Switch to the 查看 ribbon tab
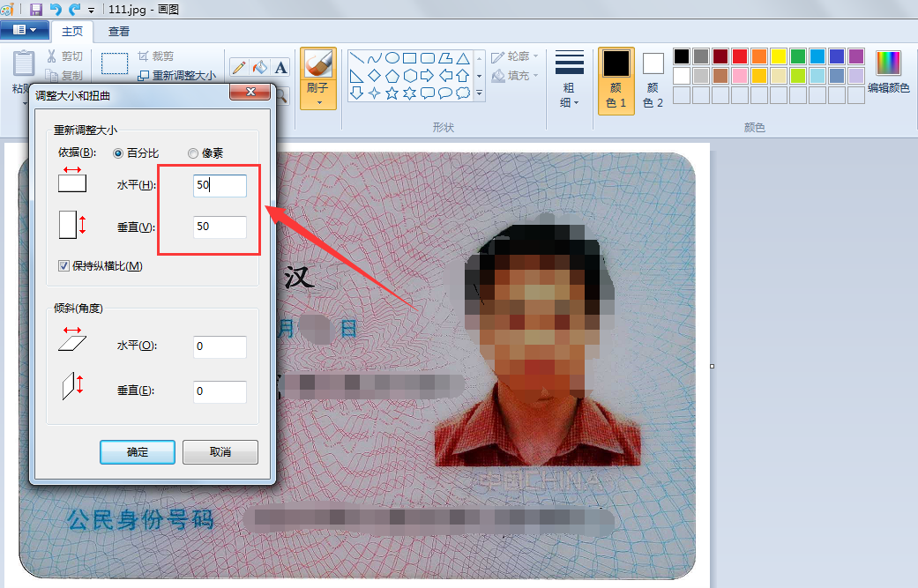This screenshot has height=588, width=918. tap(119, 32)
